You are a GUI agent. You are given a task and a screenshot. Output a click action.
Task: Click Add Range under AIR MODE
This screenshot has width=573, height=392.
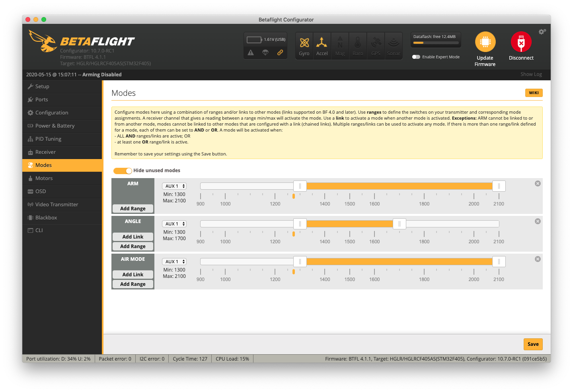(x=133, y=284)
